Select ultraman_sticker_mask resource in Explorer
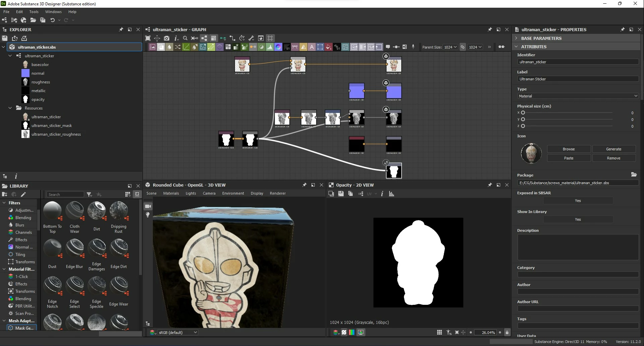644x346 pixels. click(52, 125)
